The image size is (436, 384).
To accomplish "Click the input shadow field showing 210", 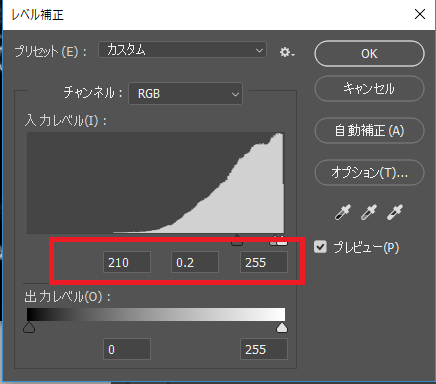I will pos(127,262).
